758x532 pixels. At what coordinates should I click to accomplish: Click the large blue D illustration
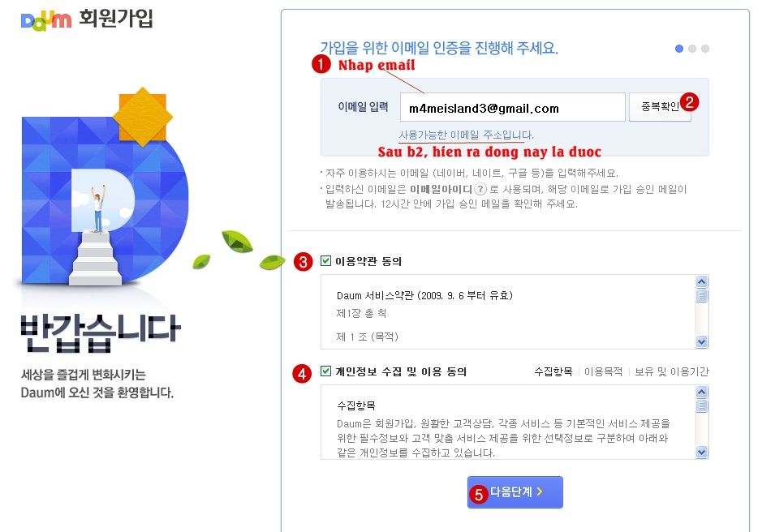pos(104,198)
